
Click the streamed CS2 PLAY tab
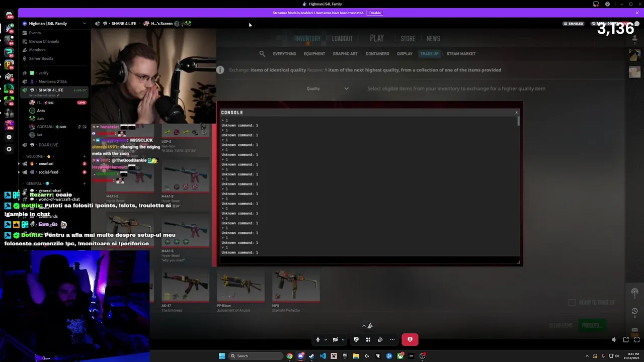pos(377,38)
